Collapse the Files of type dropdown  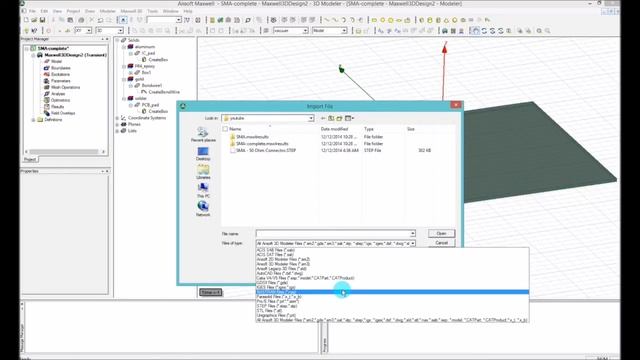(x=413, y=243)
